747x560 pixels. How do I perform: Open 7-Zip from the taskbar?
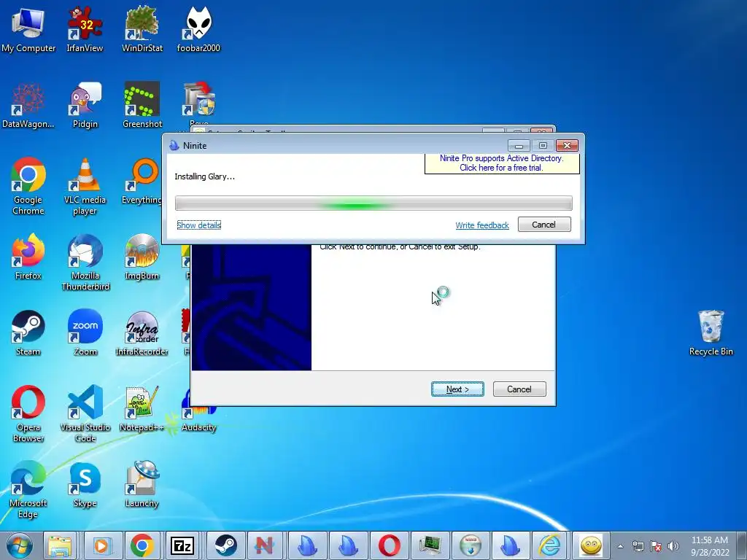tap(183, 545)
